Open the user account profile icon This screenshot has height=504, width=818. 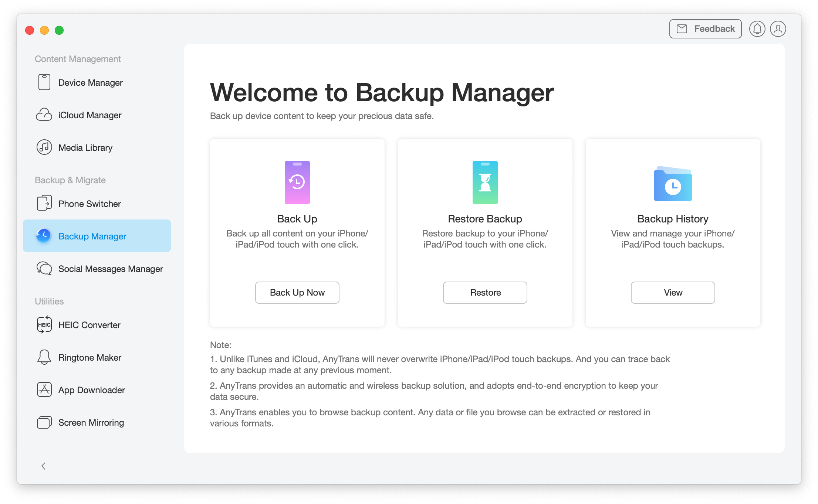(x=778, y=29)
